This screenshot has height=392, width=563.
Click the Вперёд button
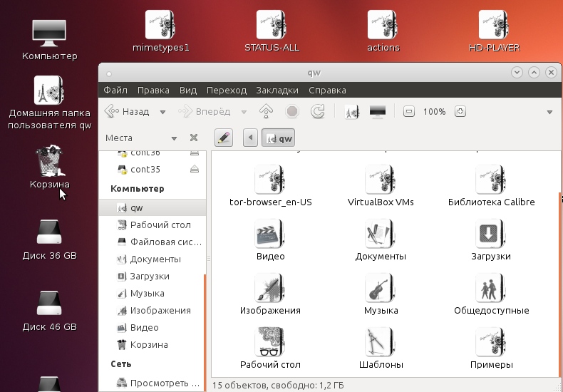205,112
